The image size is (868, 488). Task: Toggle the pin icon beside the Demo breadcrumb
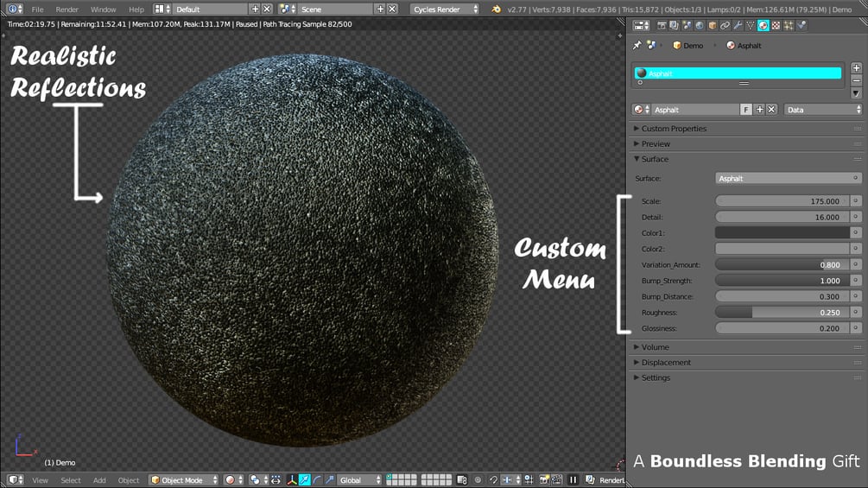click(x=637, y=46)
